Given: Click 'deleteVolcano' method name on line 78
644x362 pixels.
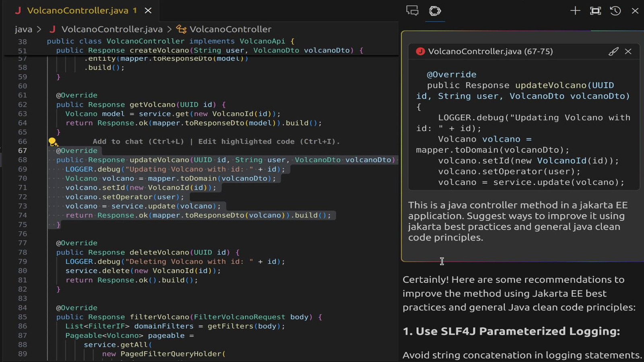Looking at the screenshot, I should [x=159, y=253].
